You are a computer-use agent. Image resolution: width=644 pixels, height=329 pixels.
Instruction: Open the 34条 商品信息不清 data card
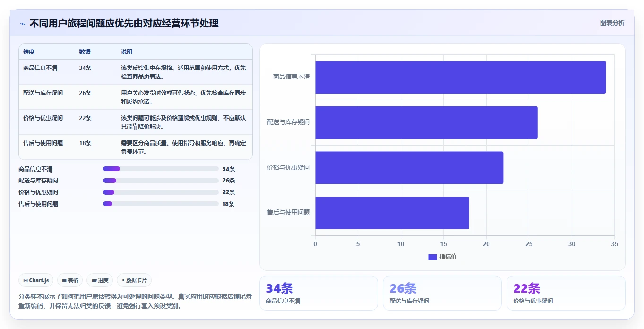pos(318,293)
